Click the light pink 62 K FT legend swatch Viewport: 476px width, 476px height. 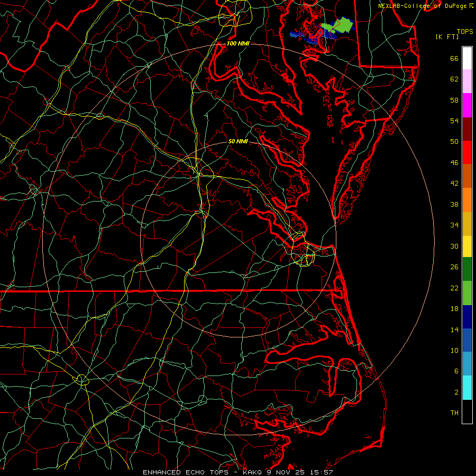(x=467, y=81)
